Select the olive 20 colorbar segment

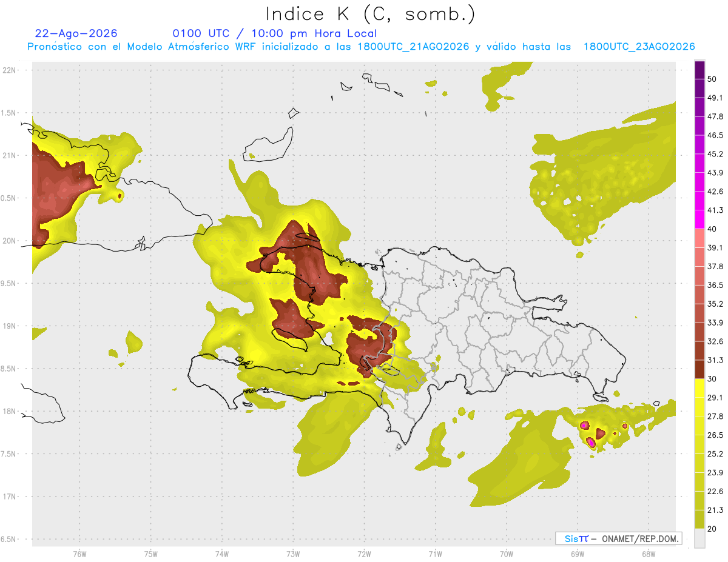point(699,519)
